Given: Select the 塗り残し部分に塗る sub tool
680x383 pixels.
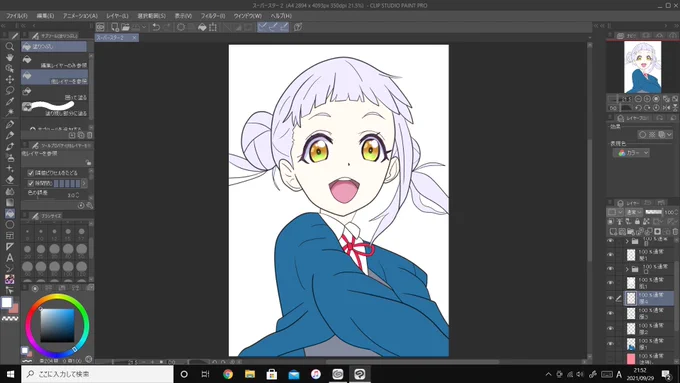Looking at the screenshot, I should 55,109.
